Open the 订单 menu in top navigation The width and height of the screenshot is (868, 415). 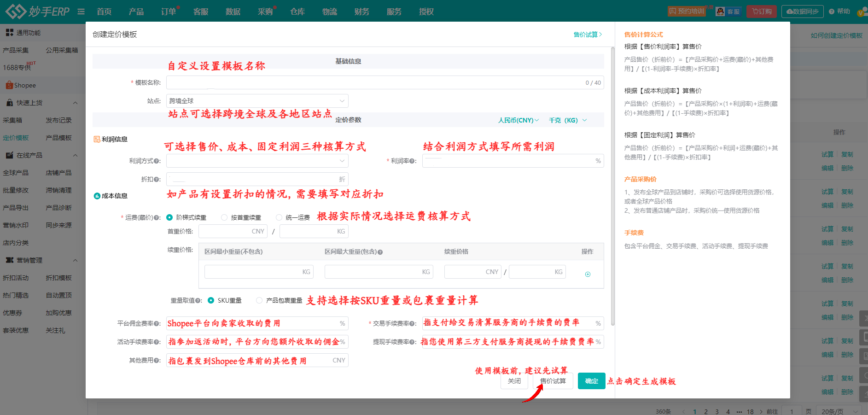click(x=169, y=12)
